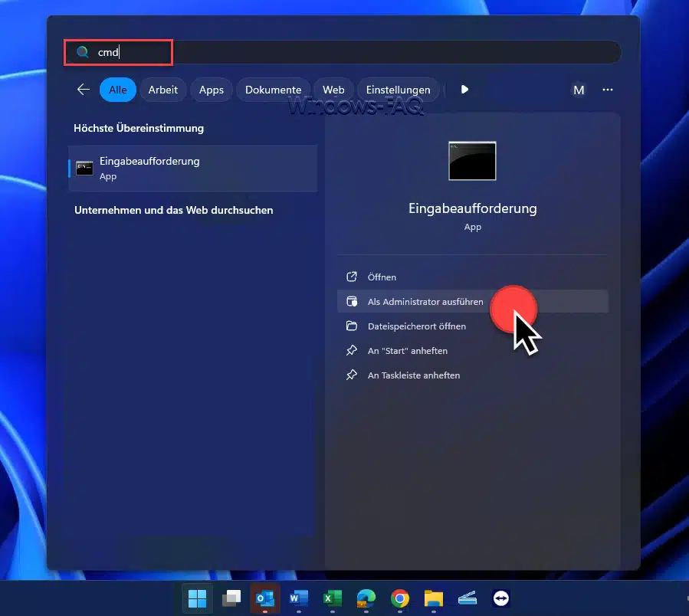Choose Als Administrator ausführen
The image size is (689, 616).
[x=473, y=301]
